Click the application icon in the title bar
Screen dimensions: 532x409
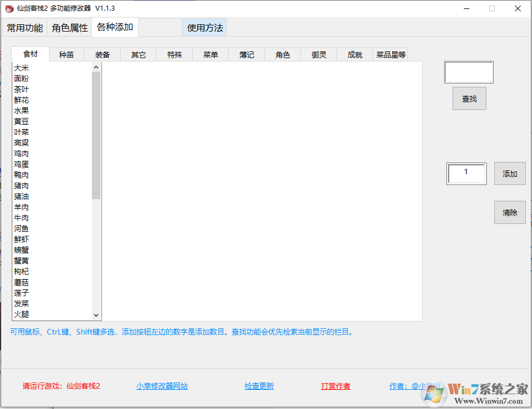coord(8,8)
